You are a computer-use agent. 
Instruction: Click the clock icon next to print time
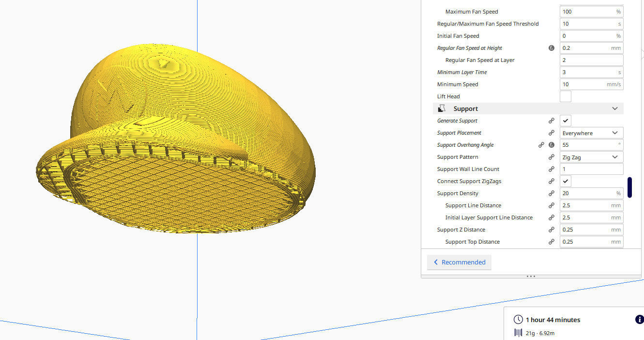point(518,320)
